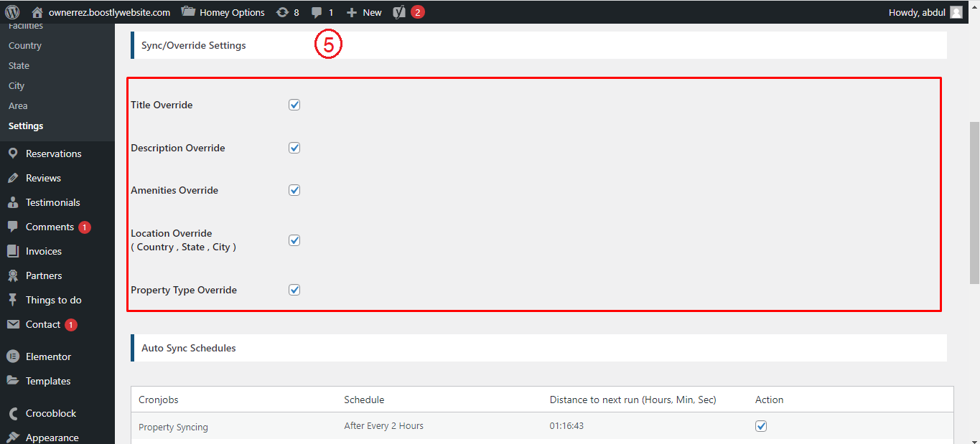
Task: Toggle the Property Type Override checkbox
Action: (x=294, y=290)
